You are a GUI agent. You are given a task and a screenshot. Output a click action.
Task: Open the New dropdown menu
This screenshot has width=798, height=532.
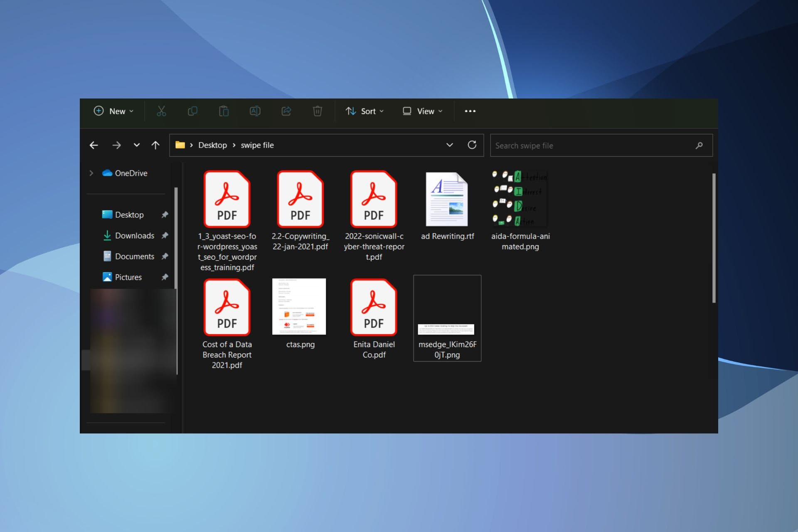tap(113, 111)
